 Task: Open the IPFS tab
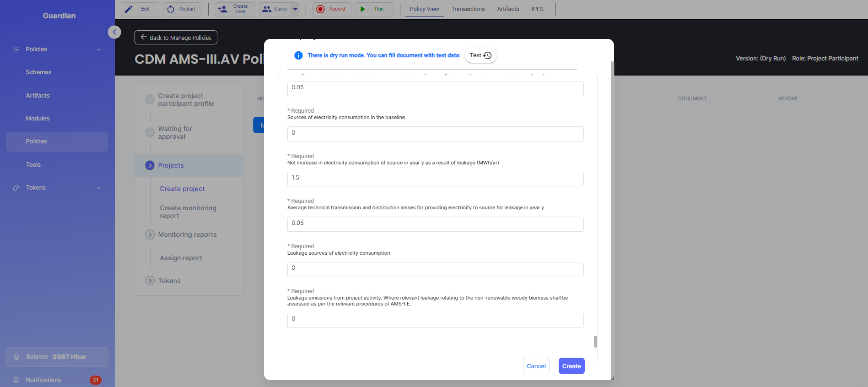[537, 9]
